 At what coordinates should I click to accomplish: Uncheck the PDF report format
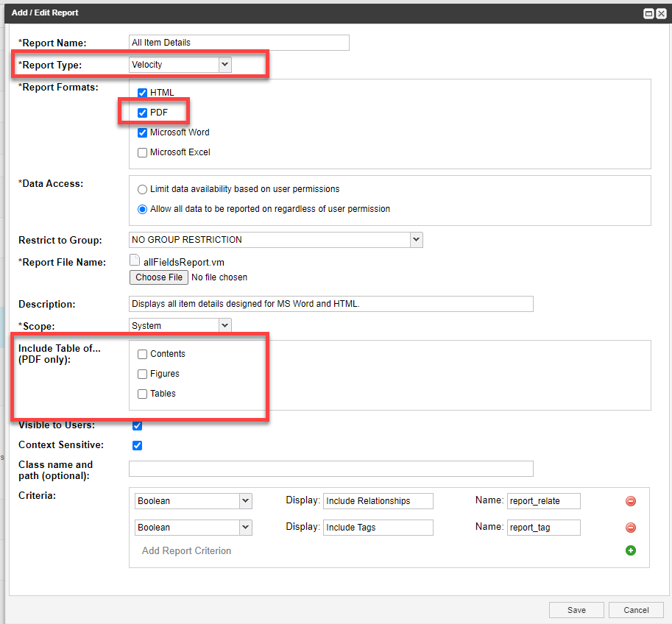pos(142,113)
